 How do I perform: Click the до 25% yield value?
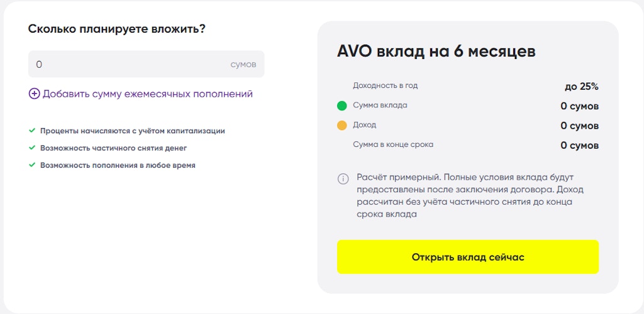coord(581,86)
